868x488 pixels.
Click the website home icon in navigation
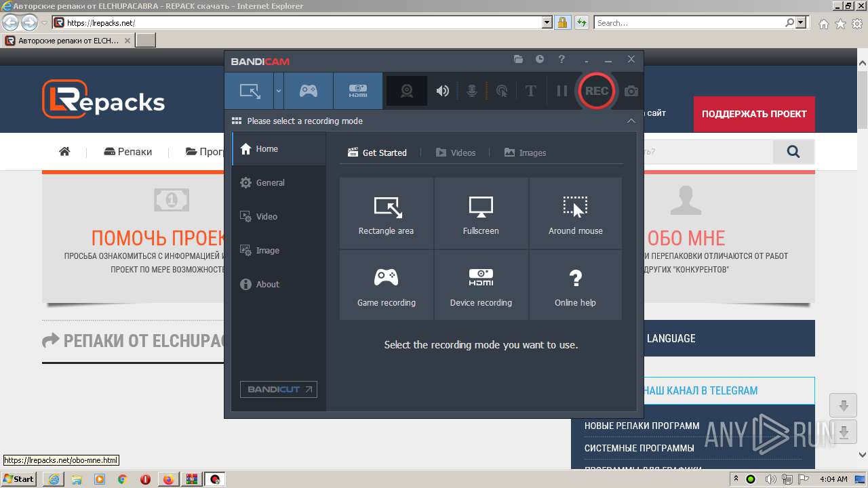pyautogui.click(x=64, y=151)
